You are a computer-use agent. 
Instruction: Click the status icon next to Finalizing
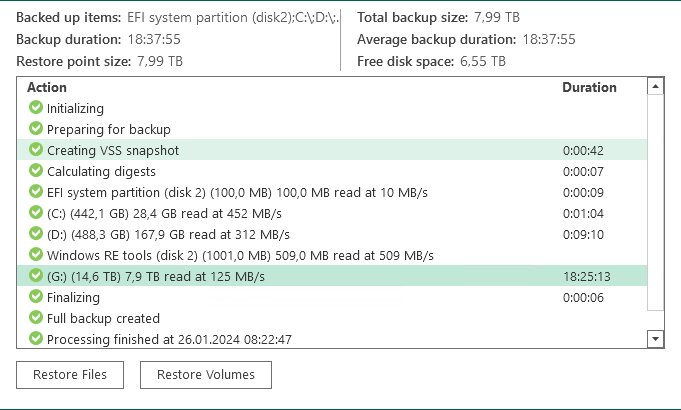click(36, 297)
